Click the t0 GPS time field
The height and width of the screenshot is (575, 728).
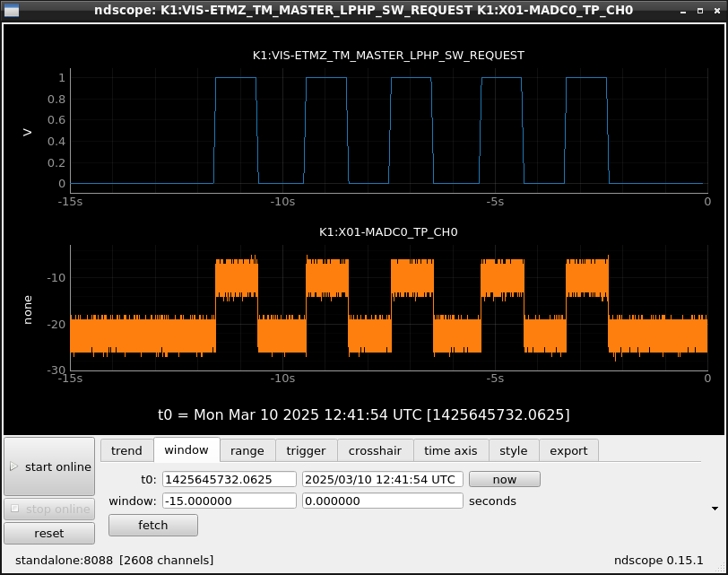230,479
